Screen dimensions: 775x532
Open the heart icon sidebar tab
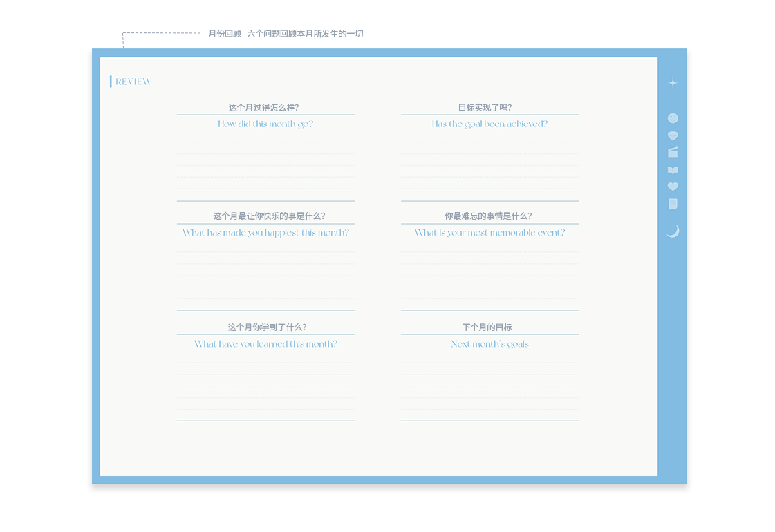[673, 187]
